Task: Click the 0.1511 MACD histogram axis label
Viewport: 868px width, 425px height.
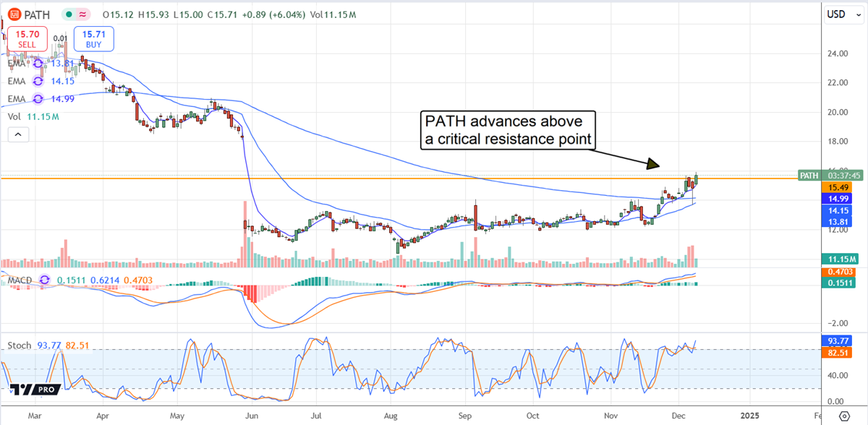Action: pyautogui.click(x=838, y=284)
